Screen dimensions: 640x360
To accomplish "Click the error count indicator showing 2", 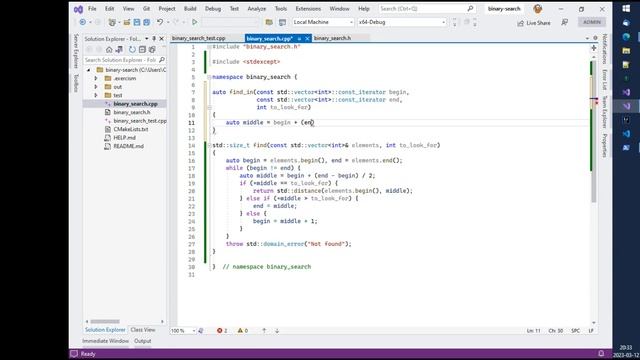I will tap(222, 331).
